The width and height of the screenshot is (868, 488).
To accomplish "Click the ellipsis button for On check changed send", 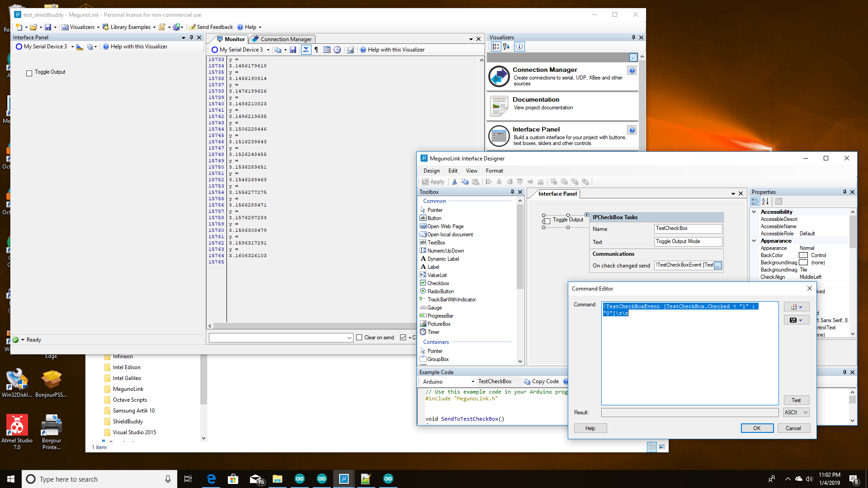I will point(717,266).
